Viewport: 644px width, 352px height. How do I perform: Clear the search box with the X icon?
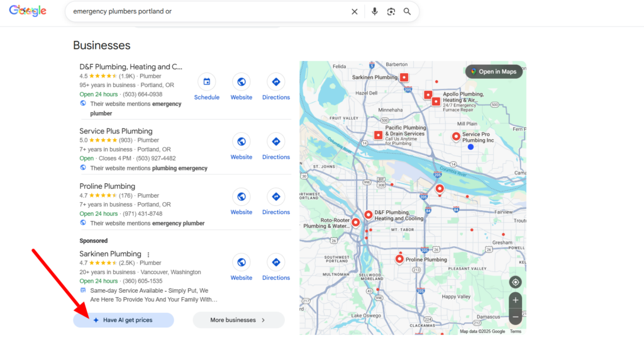(x=355, y=11)
